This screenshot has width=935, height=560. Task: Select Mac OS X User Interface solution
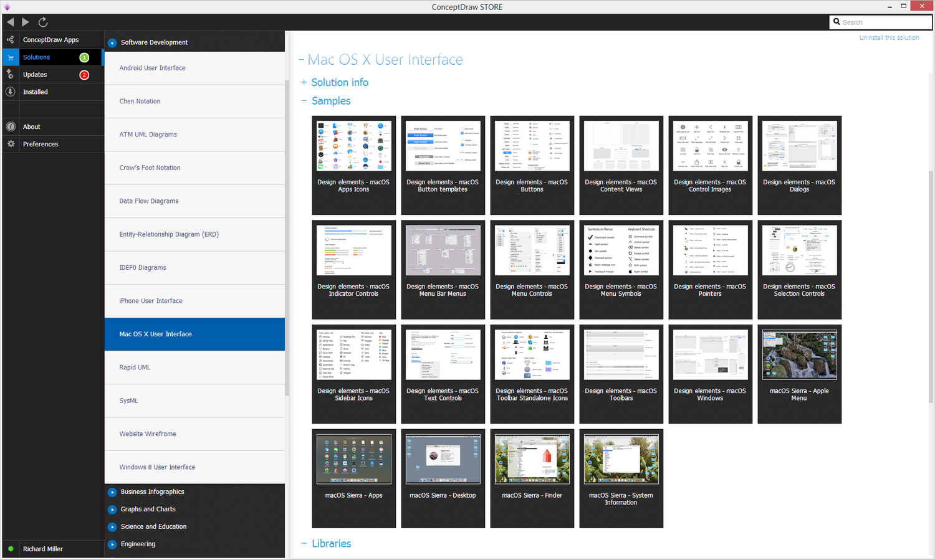point(194,335)
